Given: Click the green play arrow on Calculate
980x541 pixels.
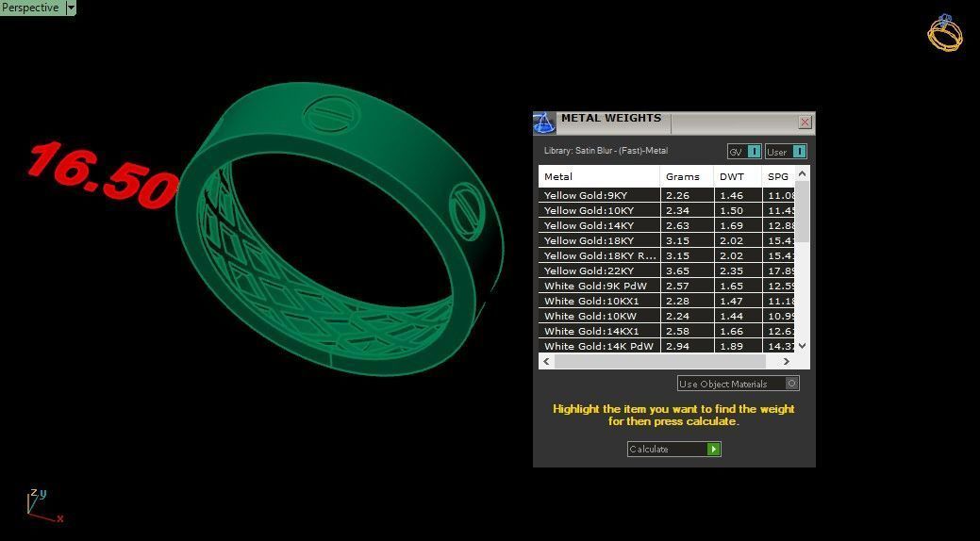Looking at the screenshot, I should [713, 450].
